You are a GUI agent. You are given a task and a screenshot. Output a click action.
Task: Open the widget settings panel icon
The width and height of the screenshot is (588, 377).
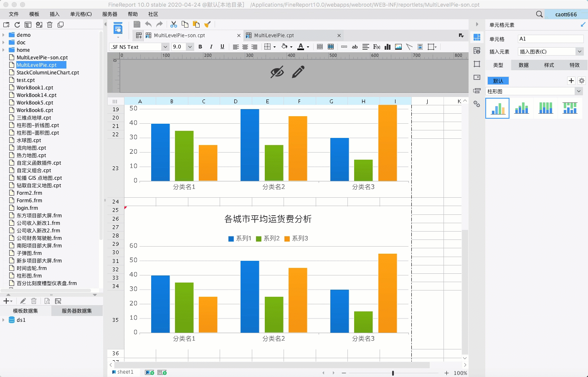477,77
